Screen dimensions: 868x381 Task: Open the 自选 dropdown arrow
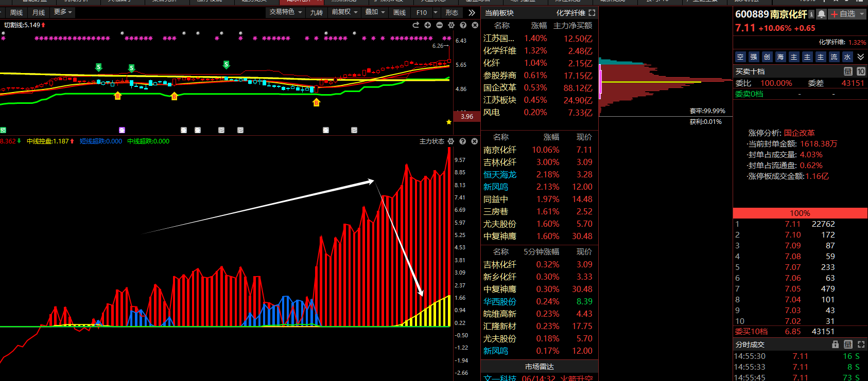click(862, 14)
